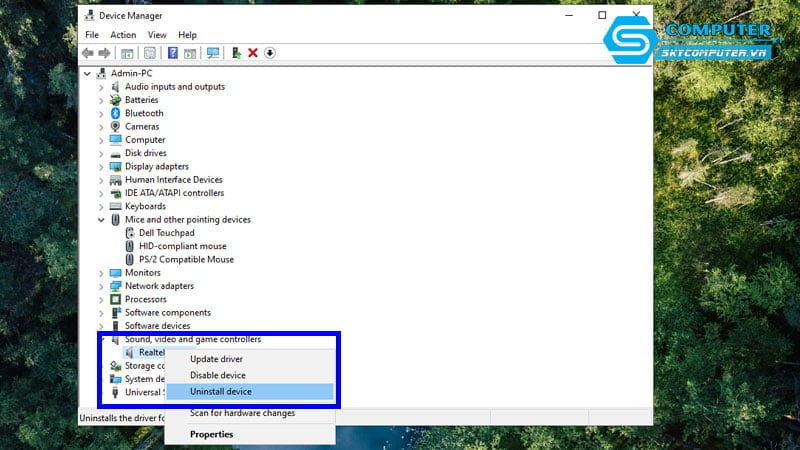Click Properties in the context menu
This screenshot has height=450, width=800.
point(211,434)
